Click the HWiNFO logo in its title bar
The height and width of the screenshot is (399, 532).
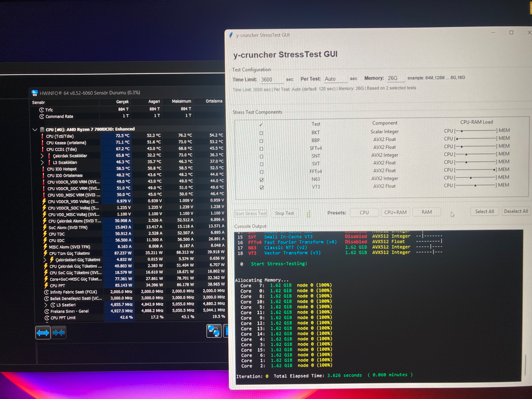(35, 93)
